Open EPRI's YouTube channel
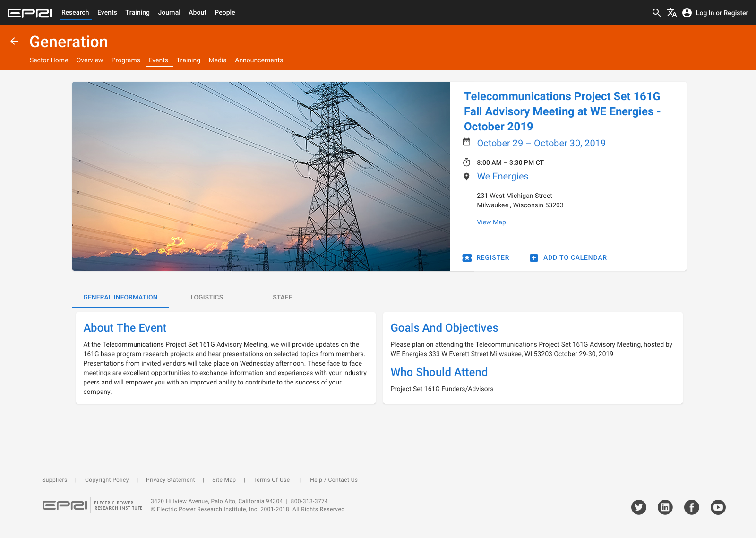The height and width of the screenshot is (538, 756). tap(718, 507)
